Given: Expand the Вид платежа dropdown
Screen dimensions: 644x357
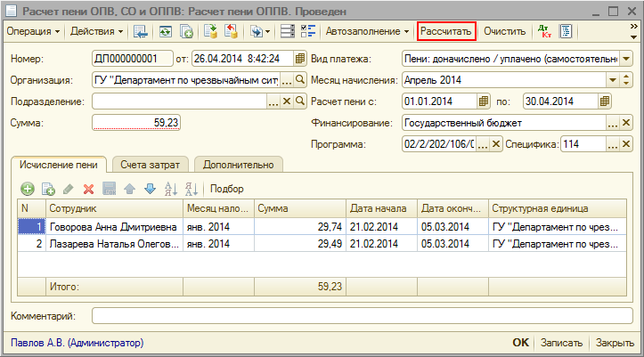Looking at the screenshot, I should point(626,59).
